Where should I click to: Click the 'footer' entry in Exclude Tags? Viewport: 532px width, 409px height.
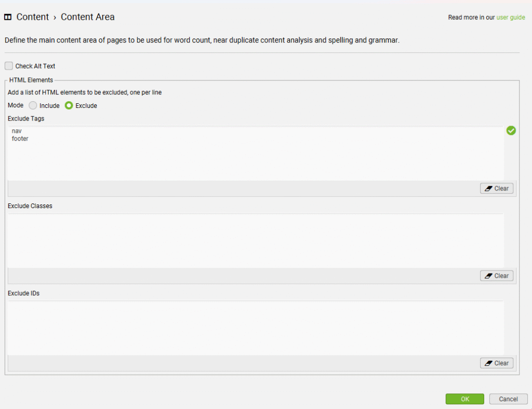(20, 139)
